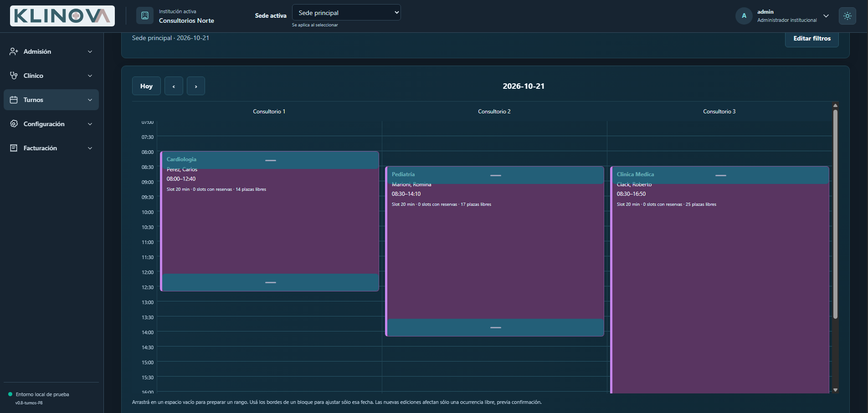
Task: Expand the Facturación menu chevron
Action: coord(90,148)
